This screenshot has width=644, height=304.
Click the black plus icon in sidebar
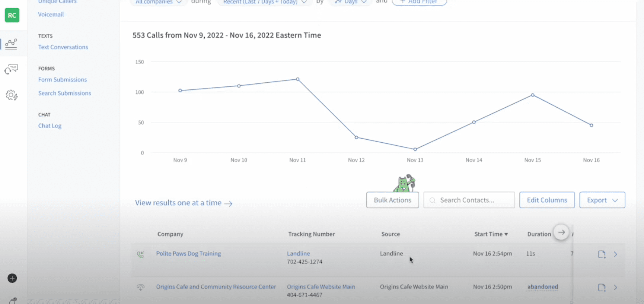point(12,278)
